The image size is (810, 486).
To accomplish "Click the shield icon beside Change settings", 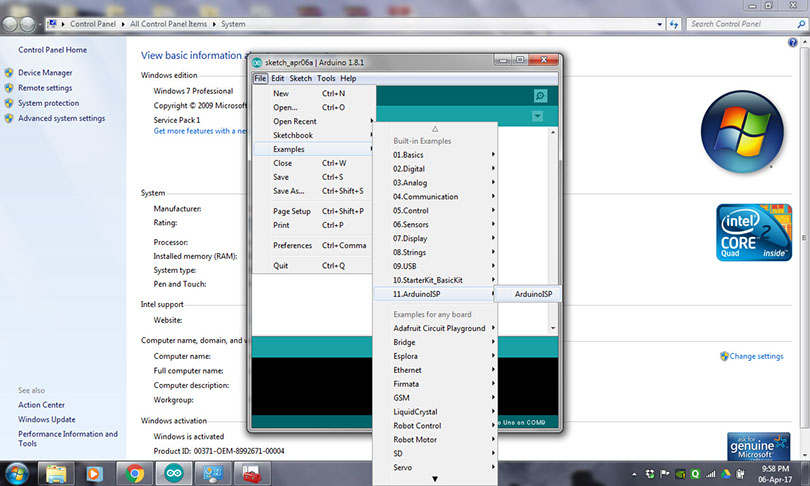I will click(x=724, y=356).
